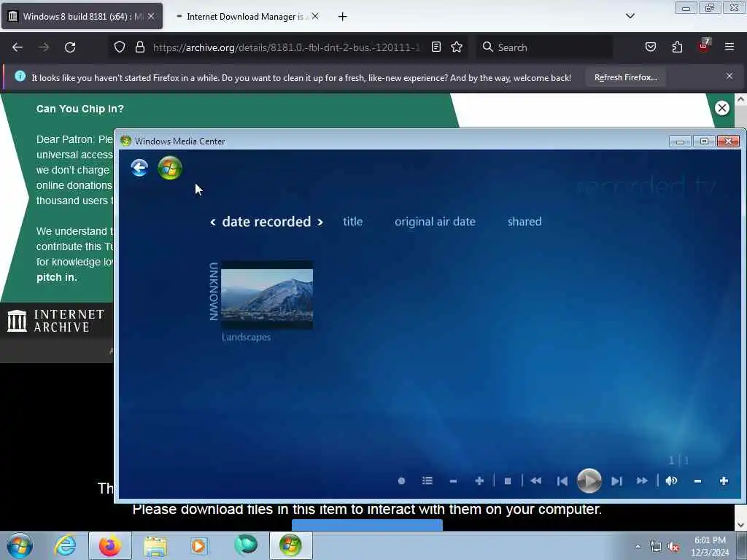This screenshot has width=747, height=560.
Task: Select the date recorded sort option
Action: [266, 222]
